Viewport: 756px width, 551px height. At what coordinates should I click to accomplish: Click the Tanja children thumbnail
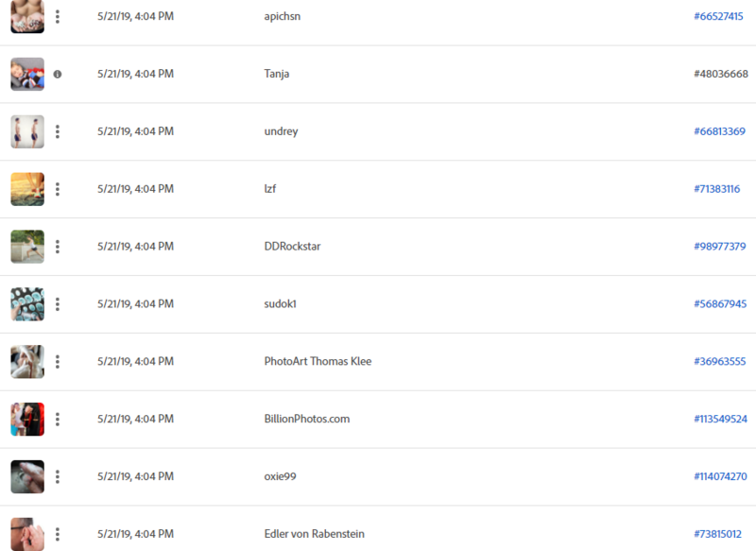(27, 75)
